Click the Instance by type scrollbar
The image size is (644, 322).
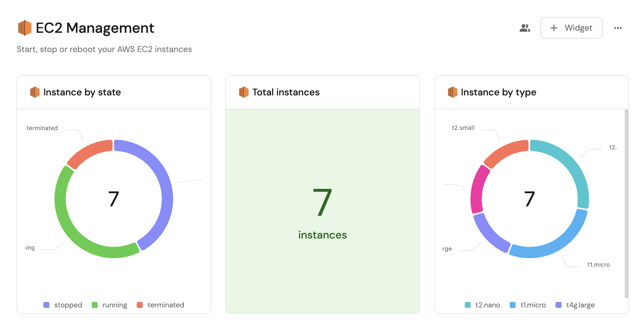click(x=626, y=203)
